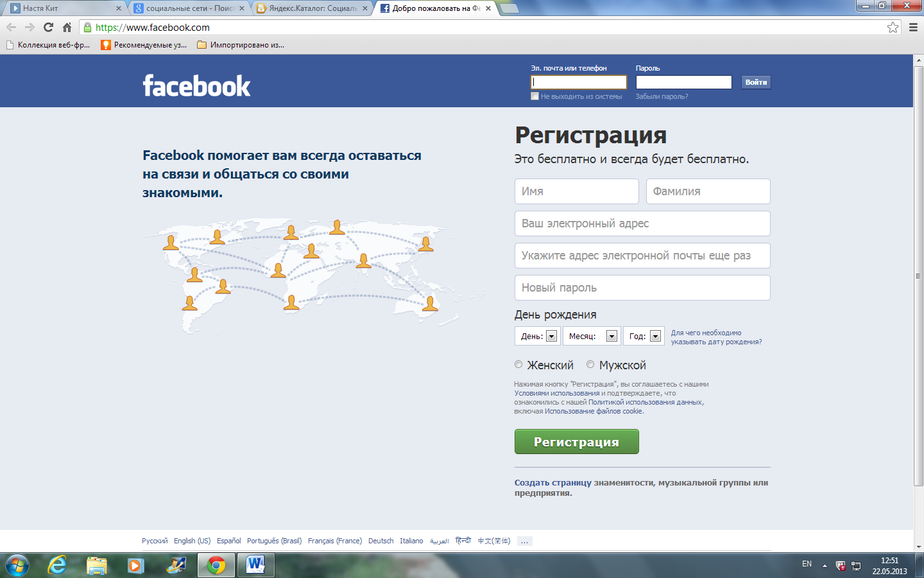Screen dimensions: 924x578
Task: Open the Импортировано из bookmarks folder
Action: [x=241, y=45]
